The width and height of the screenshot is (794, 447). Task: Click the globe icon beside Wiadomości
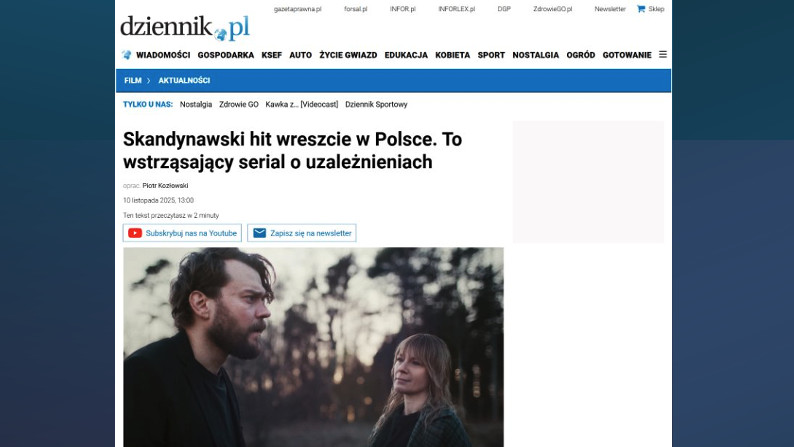(127, 55)
